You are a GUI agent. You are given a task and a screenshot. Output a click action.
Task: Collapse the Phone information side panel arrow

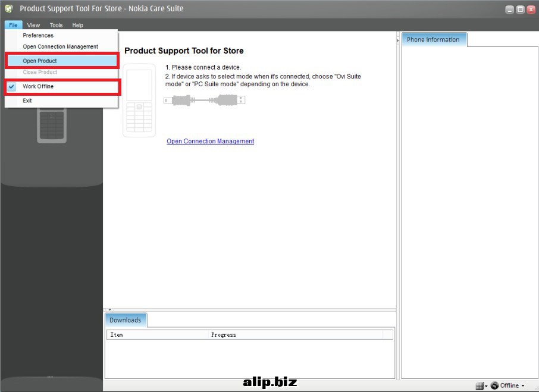[x=398, y=40]
